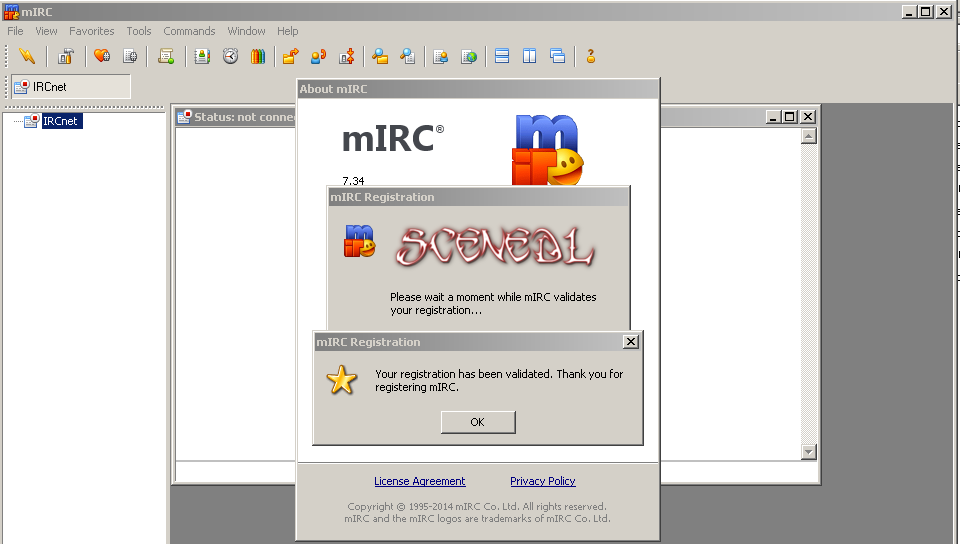The height and width of the screenshot is (544, 960).
Task: Open Favorites heart toolbar icon
Action: [x=102, y=56]
